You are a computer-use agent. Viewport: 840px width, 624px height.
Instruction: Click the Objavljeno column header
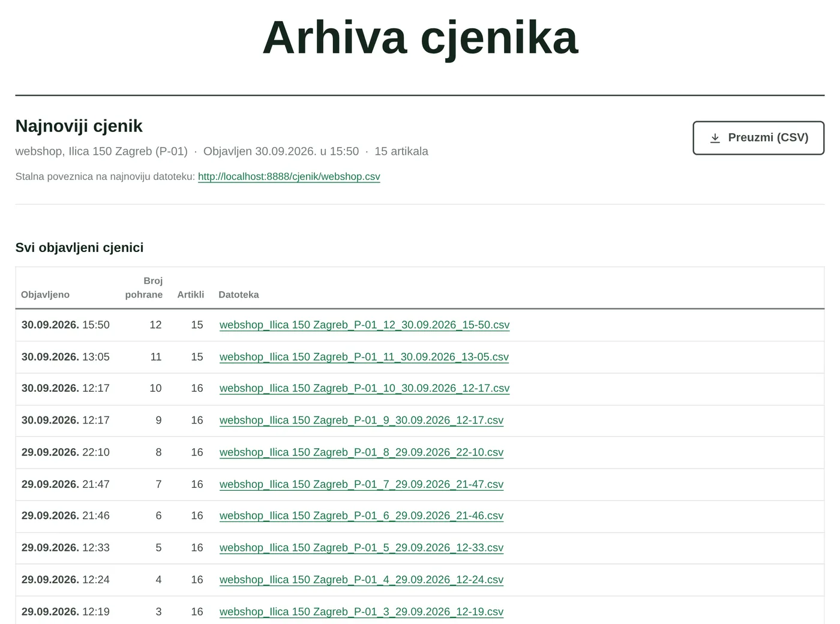[45, 295]
